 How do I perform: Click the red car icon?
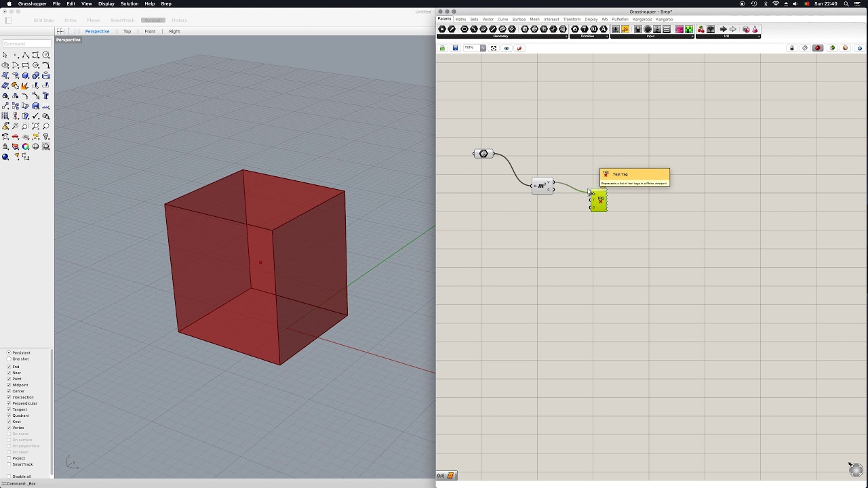pyautogui.click(x=16, y=137)
